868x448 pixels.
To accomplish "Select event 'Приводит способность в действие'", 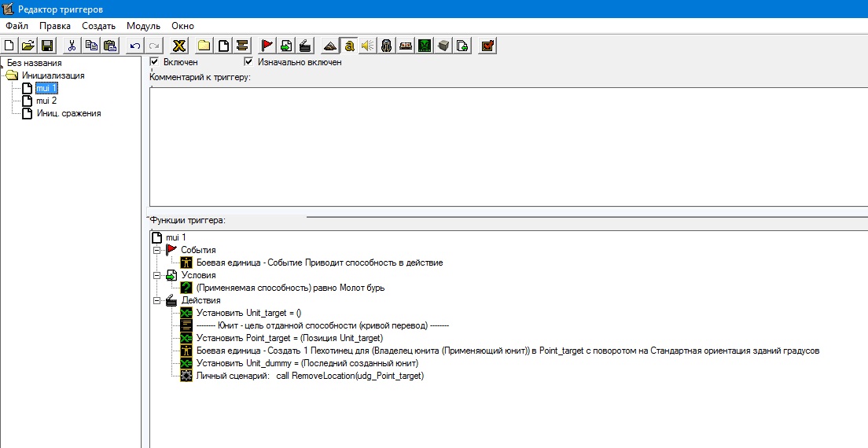I will (x=319, y=263).
